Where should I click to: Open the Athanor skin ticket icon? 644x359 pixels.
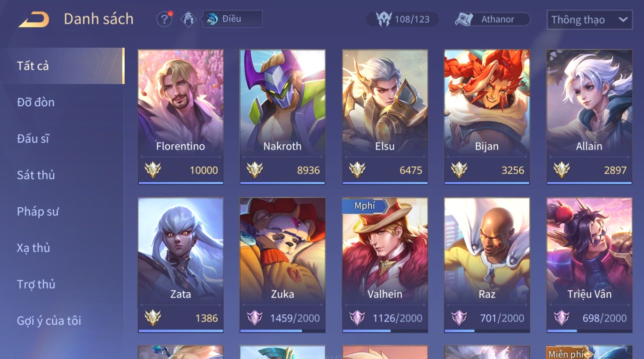pyautogui.click(x=464, y=19)
